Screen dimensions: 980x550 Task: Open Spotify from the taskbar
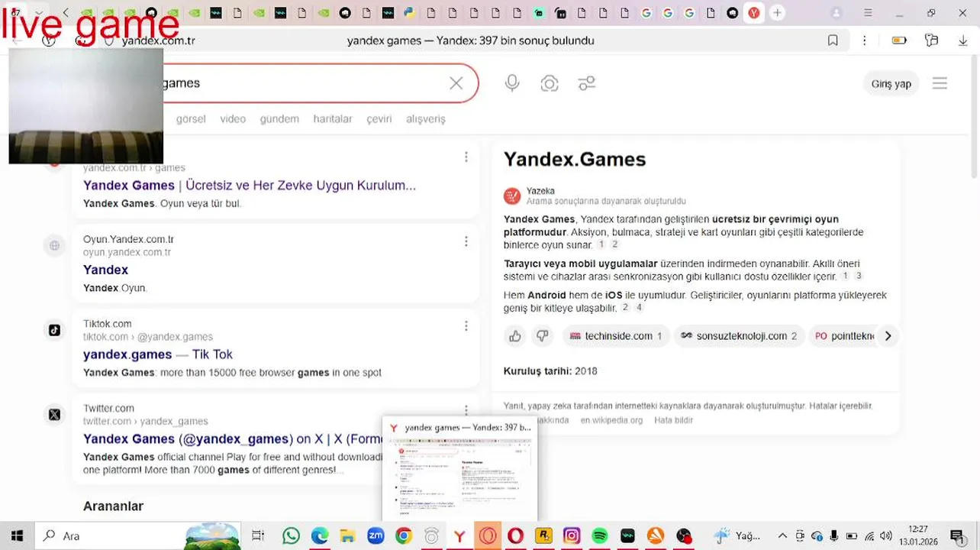pos(600,536)
